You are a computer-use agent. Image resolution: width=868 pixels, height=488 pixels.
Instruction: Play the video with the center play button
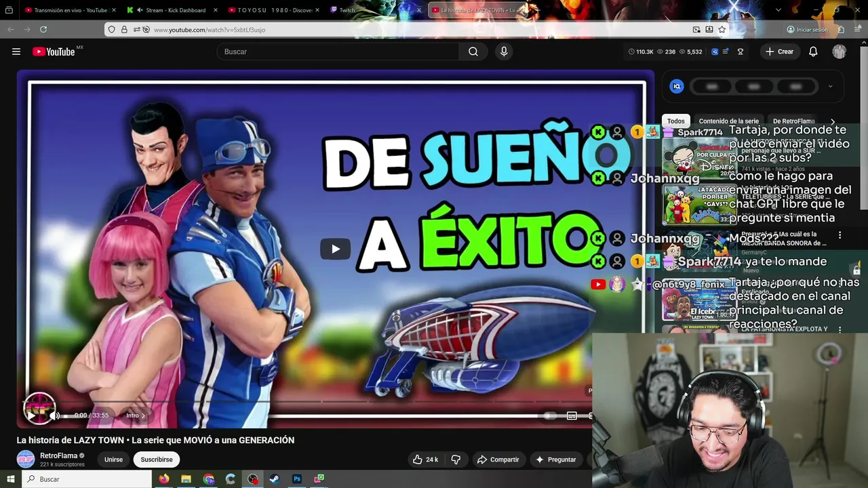335,249
